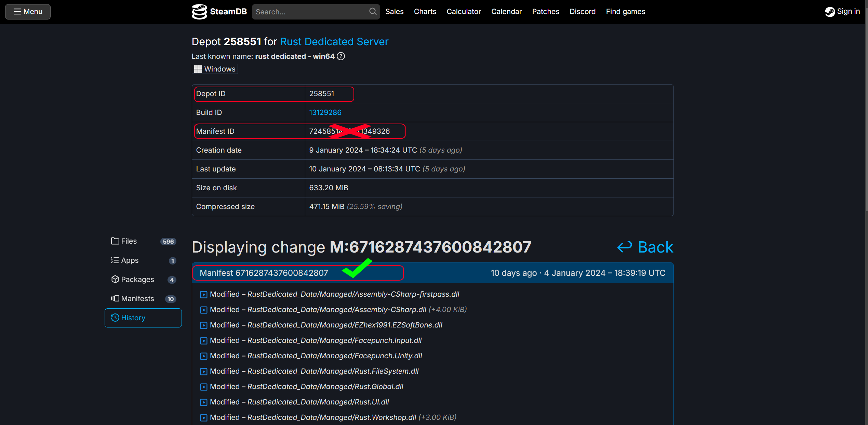The image size is (868, 425).
Task: Open the hamburger Menu
Action: click(27, 11)
